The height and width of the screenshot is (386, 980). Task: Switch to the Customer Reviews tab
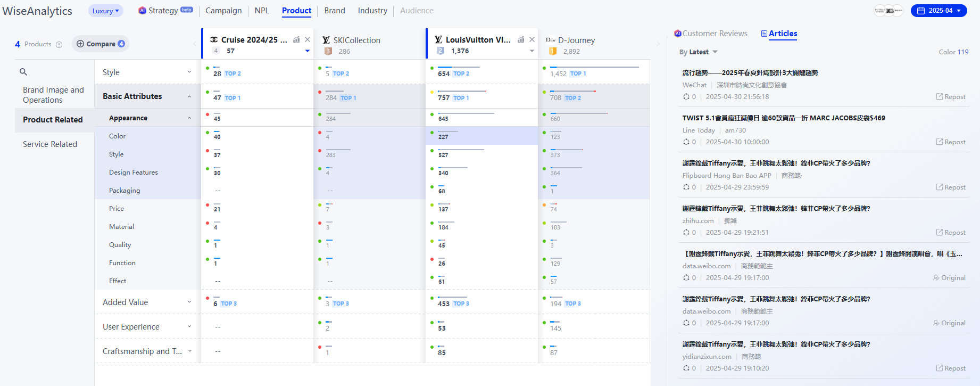[x=711, y=34]
